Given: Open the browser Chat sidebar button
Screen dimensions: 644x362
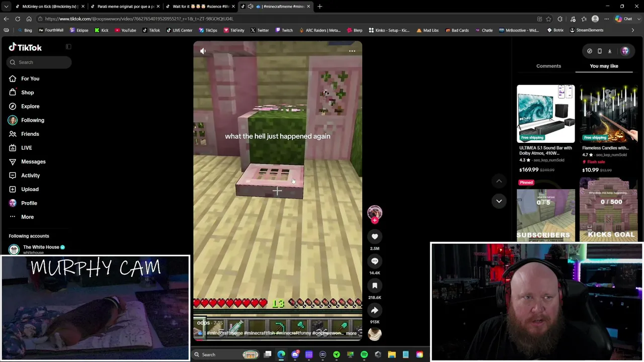Looking at the screenshot, I should pyautogui.click(x=623, y=19).
